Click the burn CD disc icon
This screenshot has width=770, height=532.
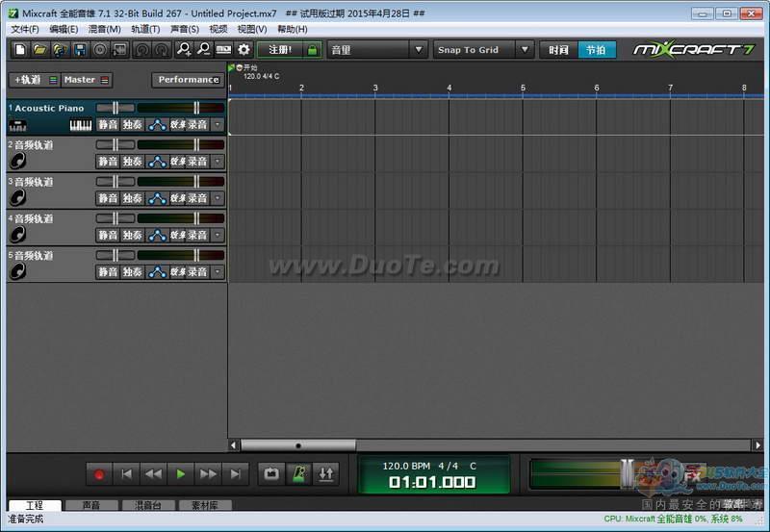(100, 50)
